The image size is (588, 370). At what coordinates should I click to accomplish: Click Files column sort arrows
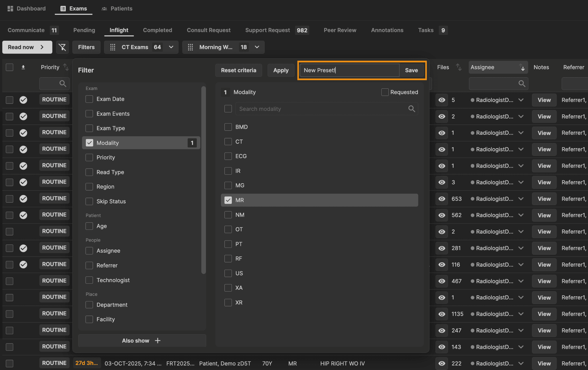pos(459,67)
